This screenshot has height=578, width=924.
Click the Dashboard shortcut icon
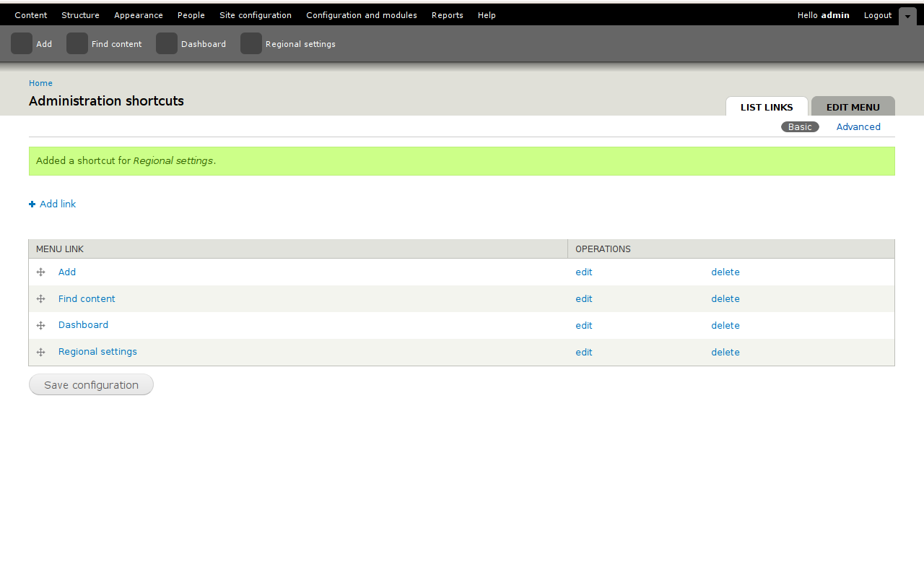point(167,44)
